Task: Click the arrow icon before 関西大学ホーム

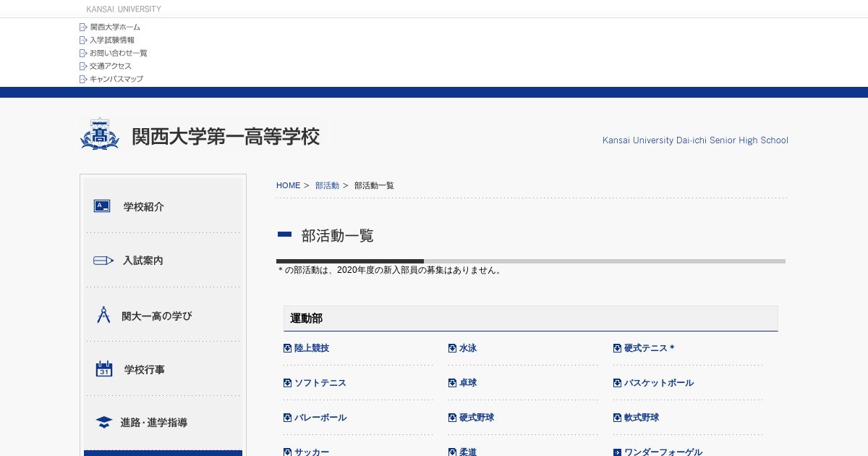Action: click(x=83, y=28)
